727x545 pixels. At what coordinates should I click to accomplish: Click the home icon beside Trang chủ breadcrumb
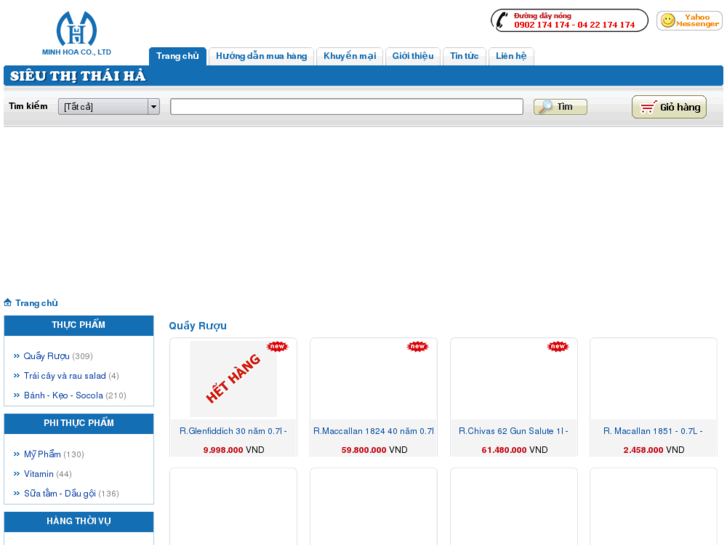point(7,303)
